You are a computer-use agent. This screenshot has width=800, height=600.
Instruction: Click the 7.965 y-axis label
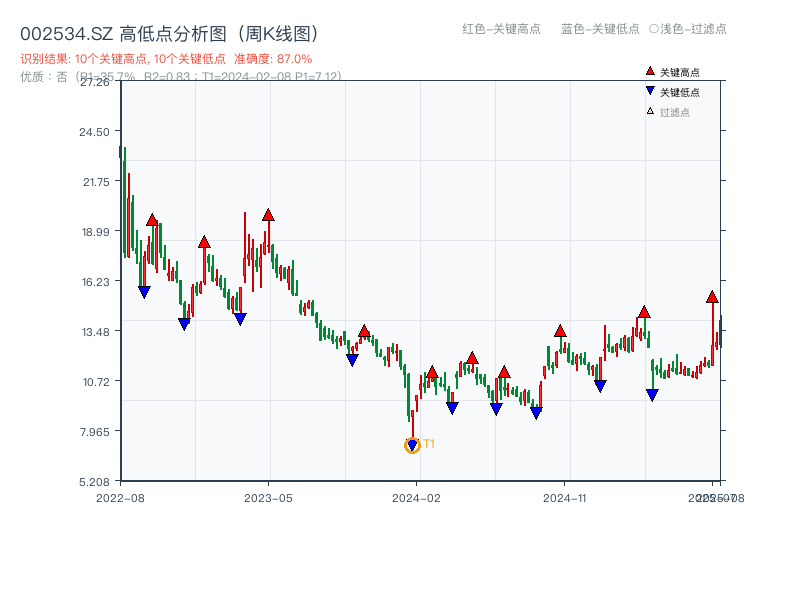pos(95,432)
